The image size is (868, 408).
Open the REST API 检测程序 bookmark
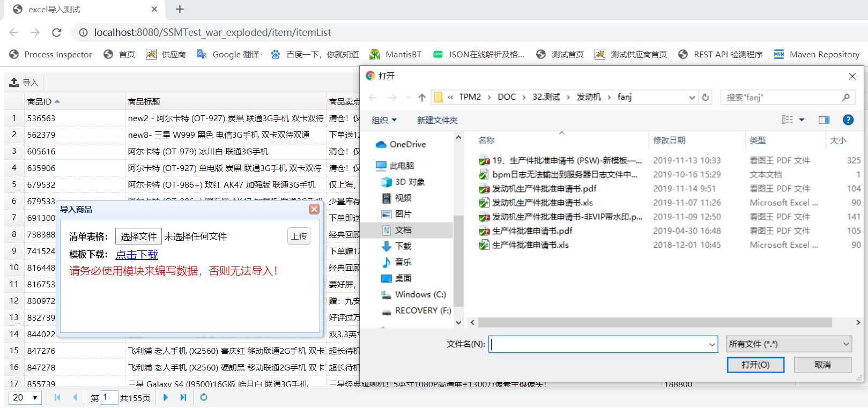720,54
